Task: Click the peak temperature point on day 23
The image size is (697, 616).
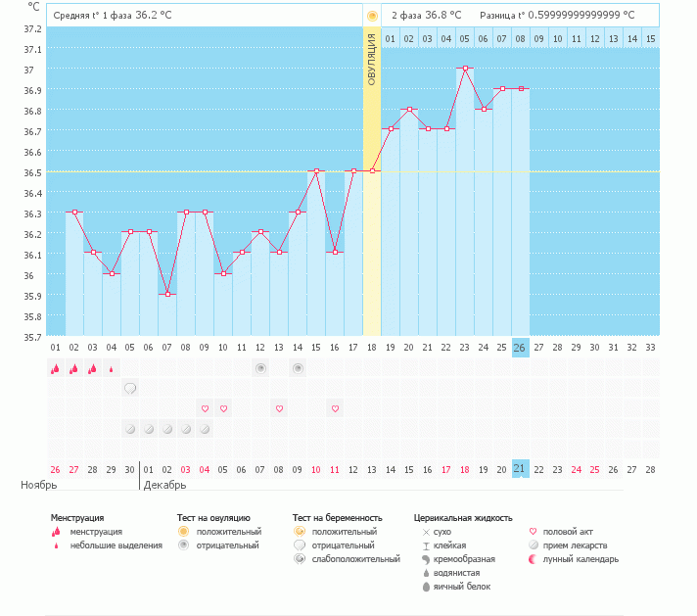Action: (x=465, y=69)
